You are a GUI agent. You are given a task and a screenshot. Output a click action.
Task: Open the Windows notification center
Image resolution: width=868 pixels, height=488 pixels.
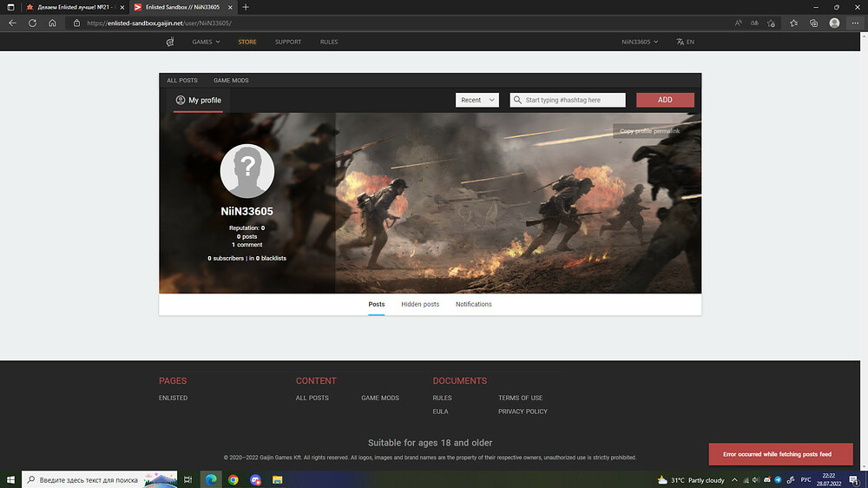point(854,480)
